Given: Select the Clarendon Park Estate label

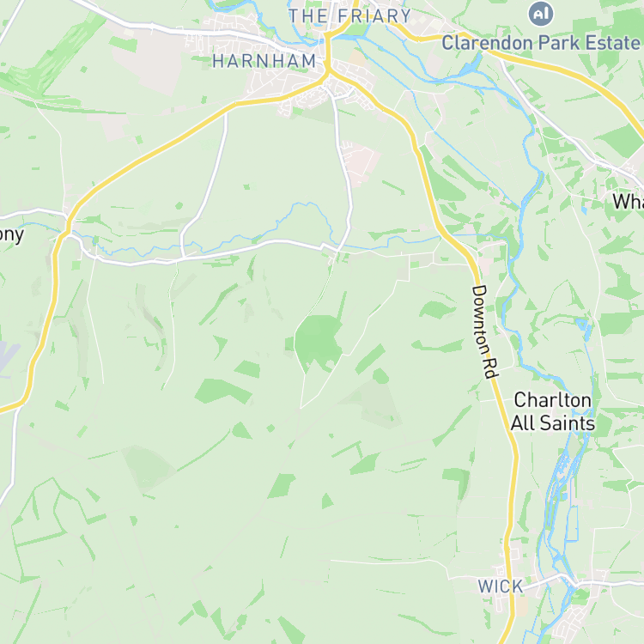Looking at the screenshot, I should tap(540, 43).
